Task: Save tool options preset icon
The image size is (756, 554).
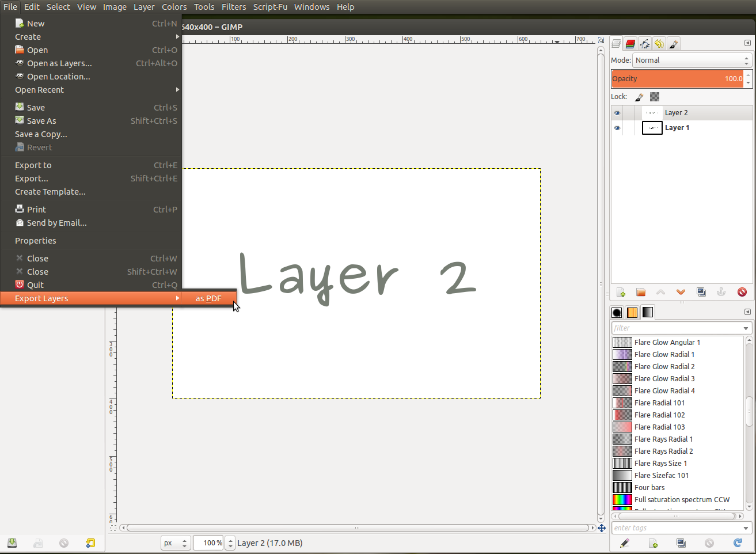Action: click(x=12, y=543)
